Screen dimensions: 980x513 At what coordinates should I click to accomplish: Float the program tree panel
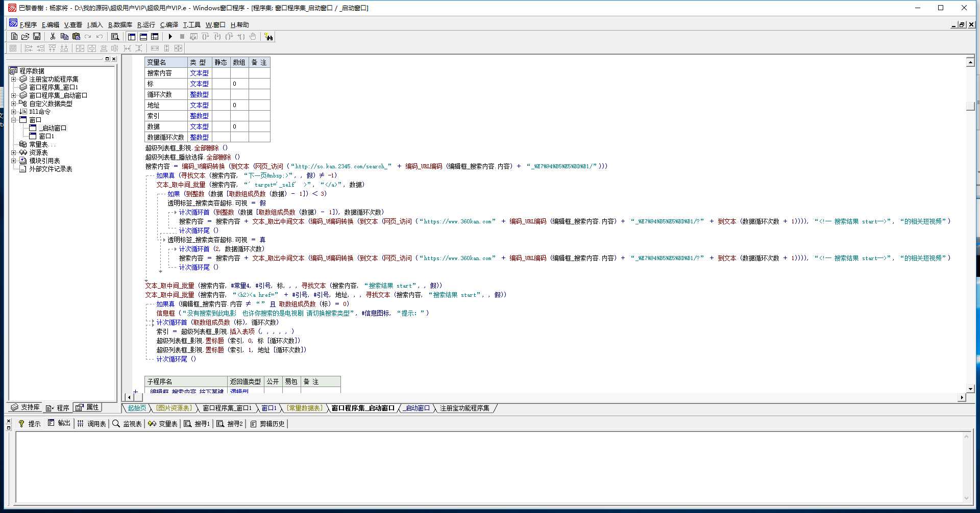pos(107,59)
